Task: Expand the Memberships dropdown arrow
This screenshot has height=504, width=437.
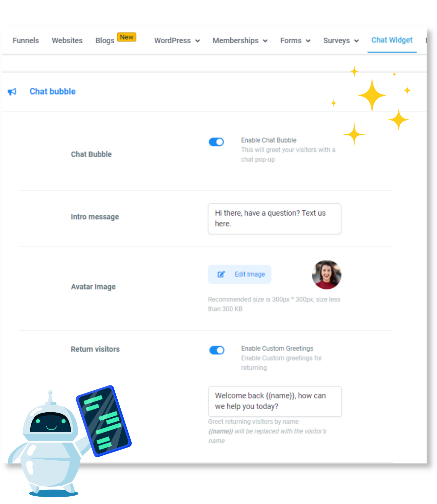Action: (x=265, y=41)
